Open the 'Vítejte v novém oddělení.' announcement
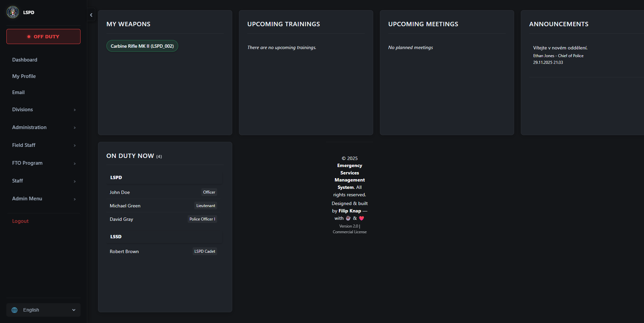This screenshot has width=644, height=323. tap(560, 48)
